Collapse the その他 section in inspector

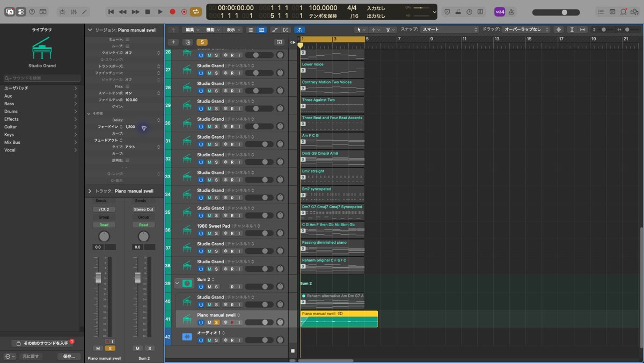tap(89, 113)
